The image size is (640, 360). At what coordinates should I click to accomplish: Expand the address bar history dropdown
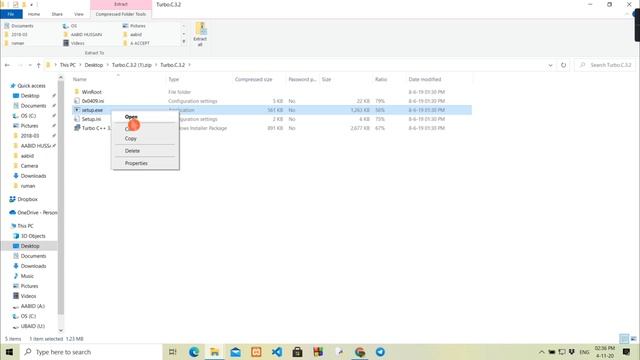(550, 65)
